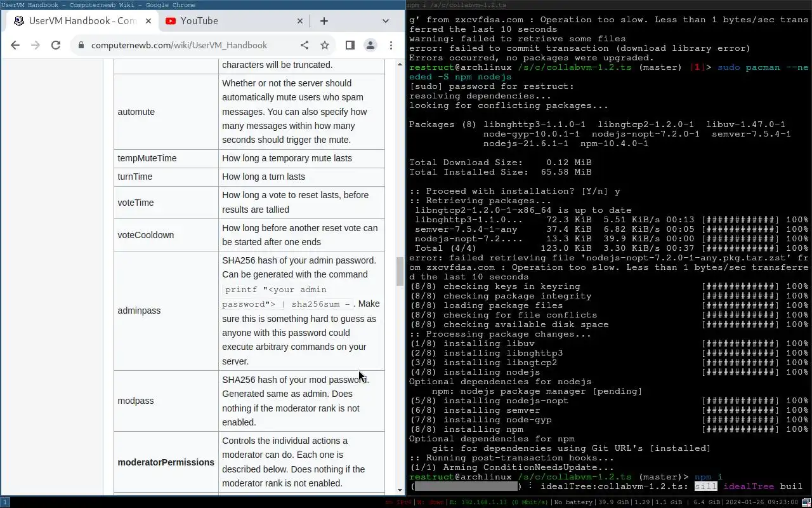Click the 'automute' table cell
This screenshot has width=812, height=508.
[x=166, y=112]
